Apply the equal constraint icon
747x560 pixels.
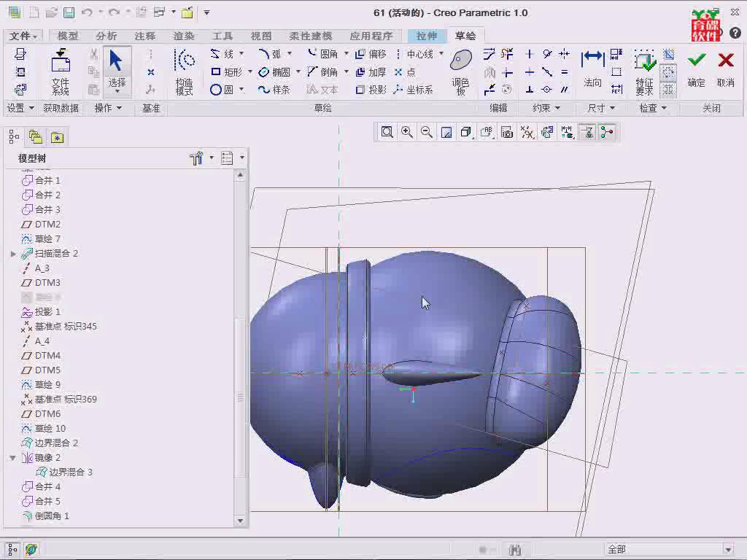[x=565, y=72]
